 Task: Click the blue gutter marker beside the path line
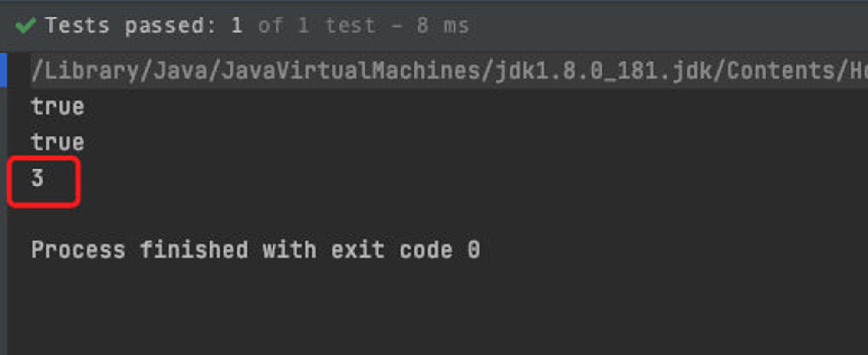coord(3,70)
